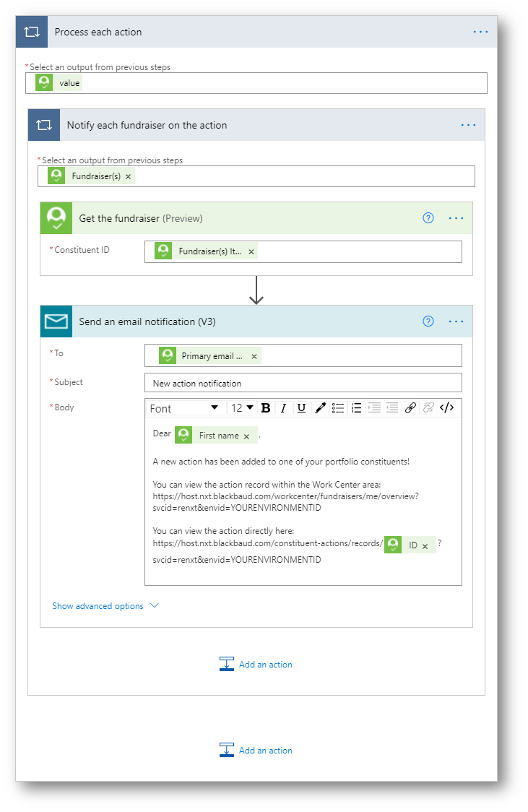528x812 pixels.
Task: Open help for Send an email notification
Action: coord(428,321)
